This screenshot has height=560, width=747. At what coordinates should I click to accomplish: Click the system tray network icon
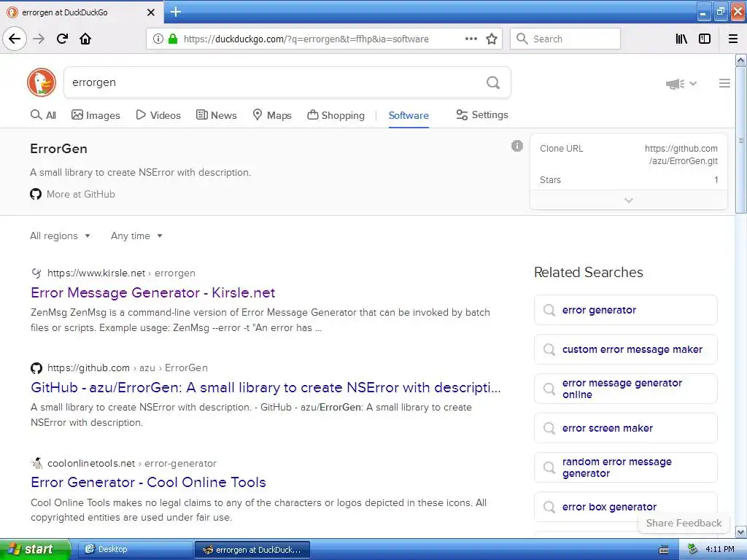(x=692, y=549)
